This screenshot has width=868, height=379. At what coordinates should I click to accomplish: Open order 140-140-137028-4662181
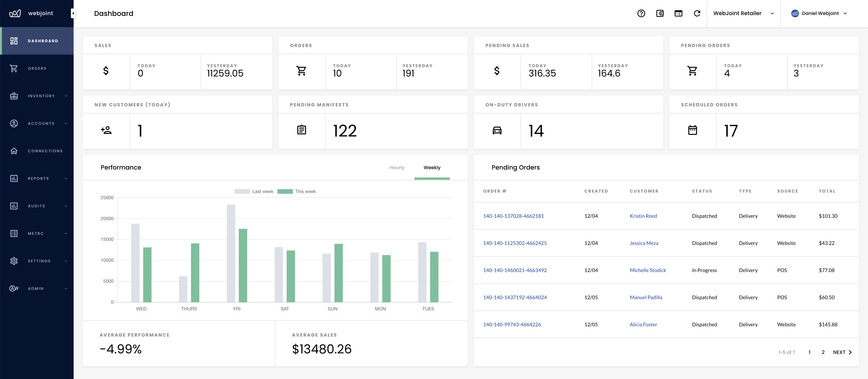(x=513, y=216)
